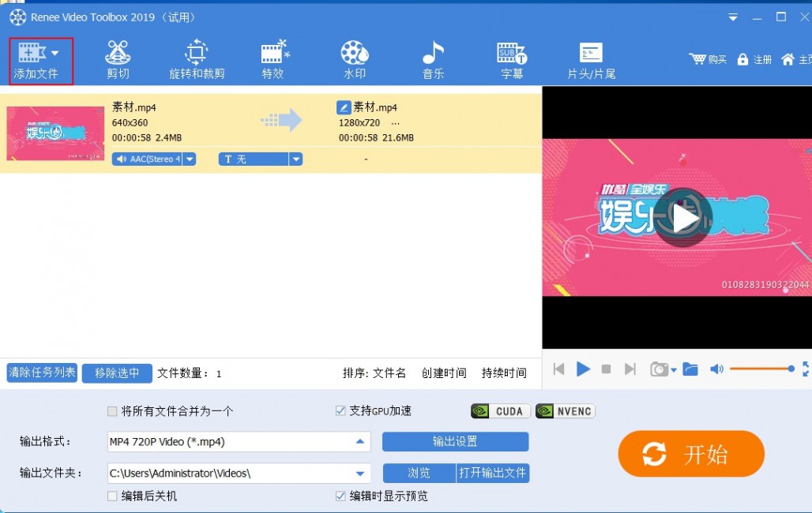812x513 pixels.
Task: Click the large play overlay on preview
Action: (682, 218)
